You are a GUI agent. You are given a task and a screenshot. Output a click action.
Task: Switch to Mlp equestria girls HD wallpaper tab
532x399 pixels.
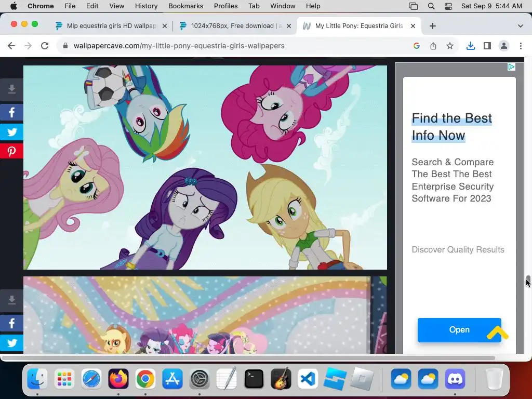click(x=111, y=26)
